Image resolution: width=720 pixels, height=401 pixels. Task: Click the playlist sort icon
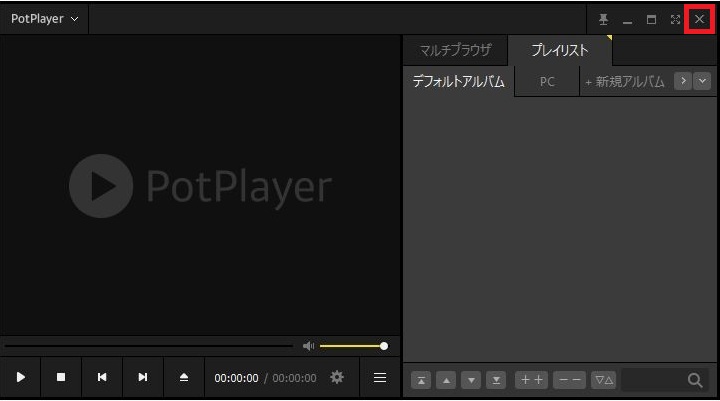pos(603,380)
